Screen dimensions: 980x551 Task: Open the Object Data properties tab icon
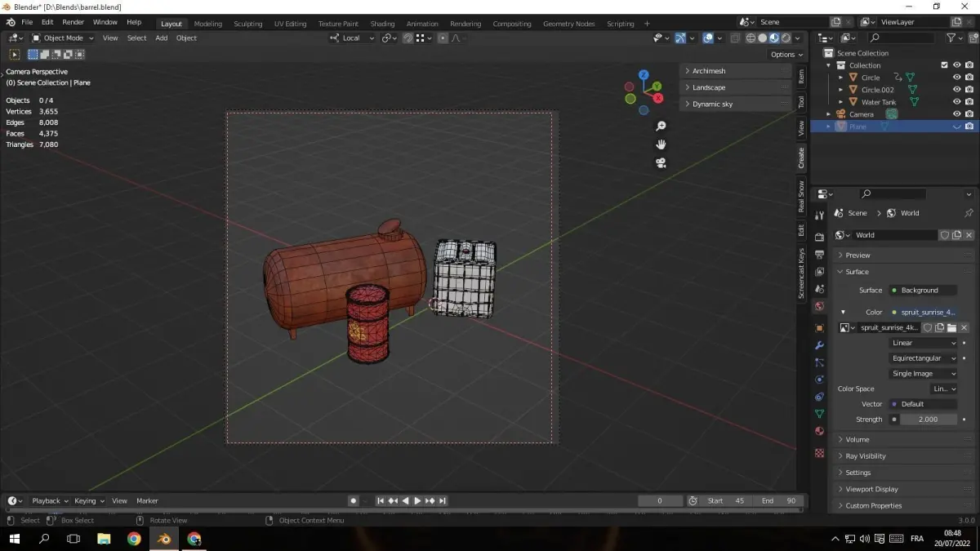click(x=819, y=414)
